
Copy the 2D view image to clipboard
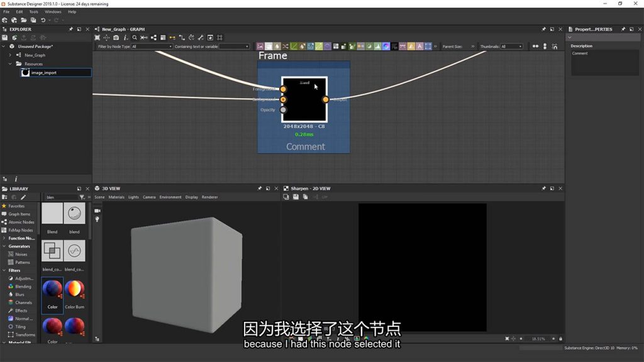coord(305,197)
